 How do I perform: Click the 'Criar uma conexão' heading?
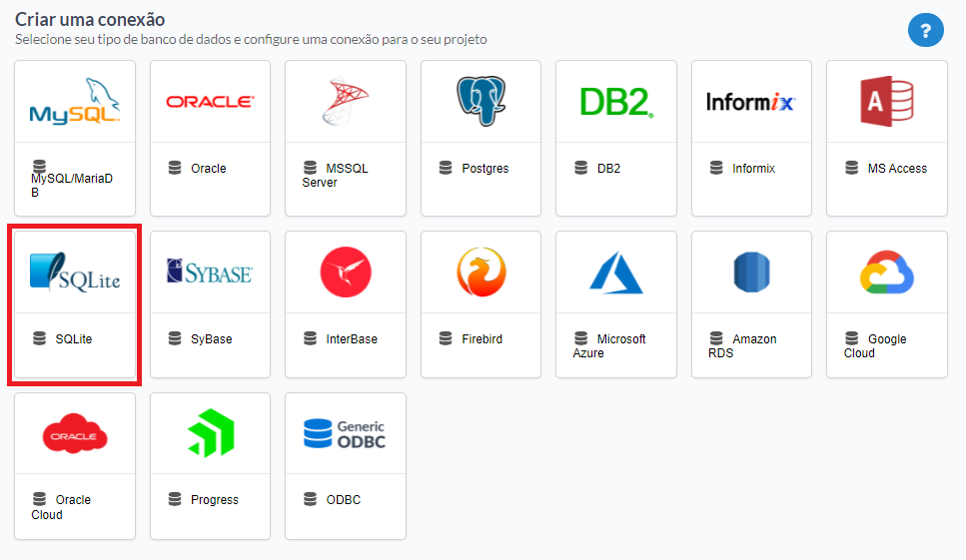(x=90, y=19)
